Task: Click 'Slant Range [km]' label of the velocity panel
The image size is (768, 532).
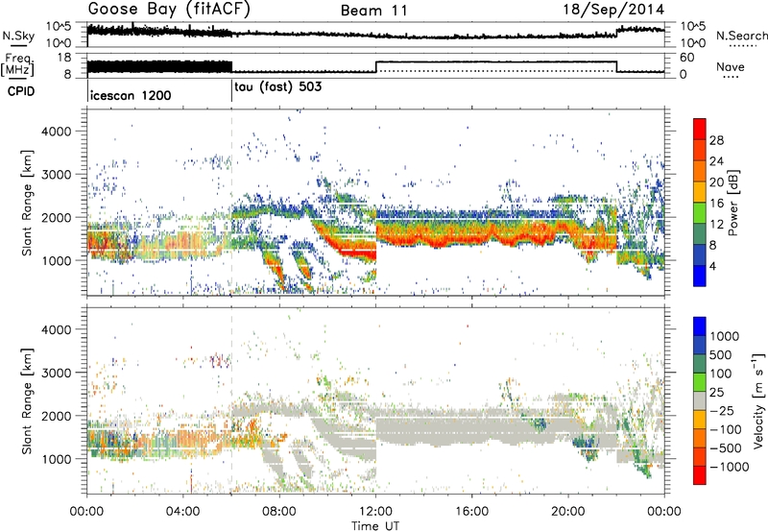Action: 27,400
